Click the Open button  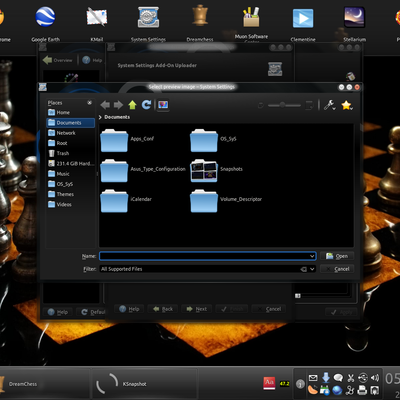pyautogui.click(x=337, y=256)
